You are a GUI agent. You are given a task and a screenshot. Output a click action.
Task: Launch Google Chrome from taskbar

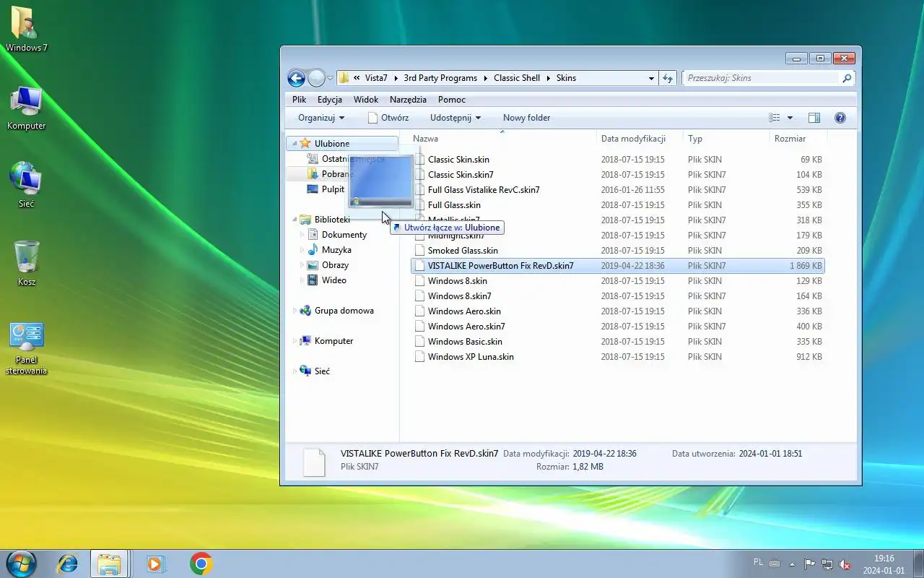201,564
